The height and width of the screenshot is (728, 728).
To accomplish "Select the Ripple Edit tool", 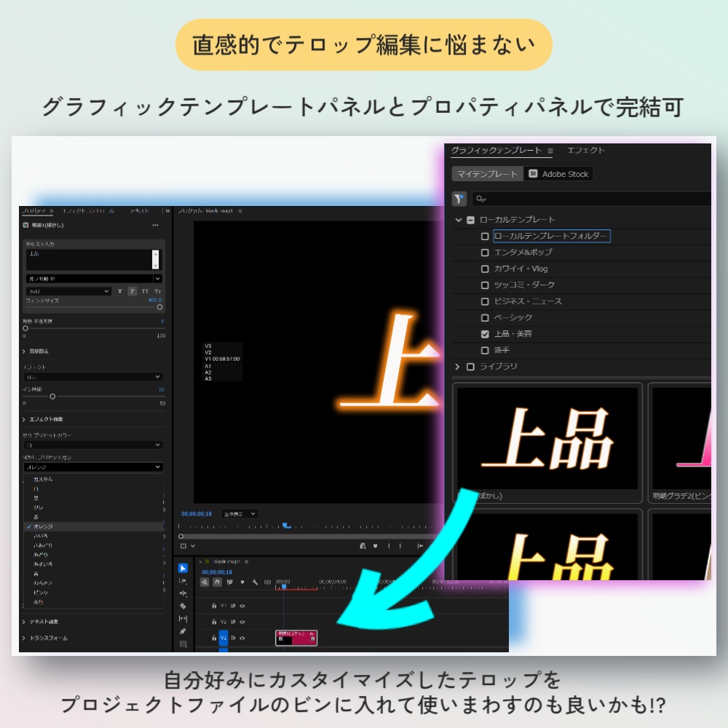I will (183, 593).
